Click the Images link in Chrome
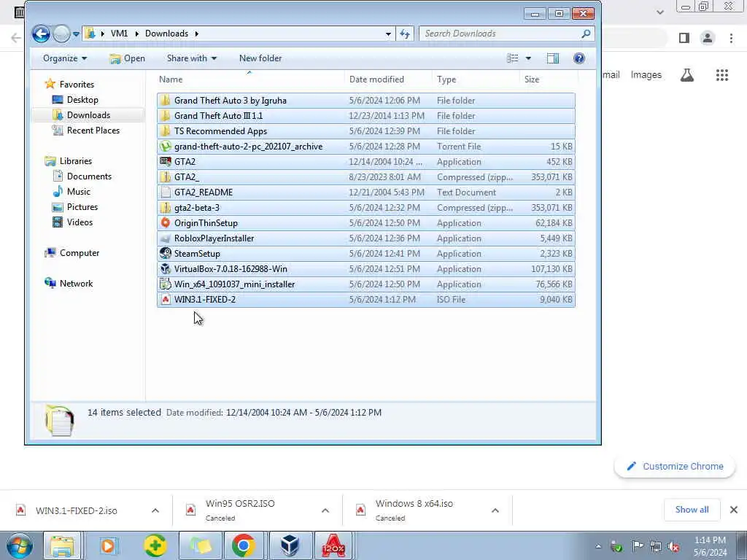 click(646, 75)
